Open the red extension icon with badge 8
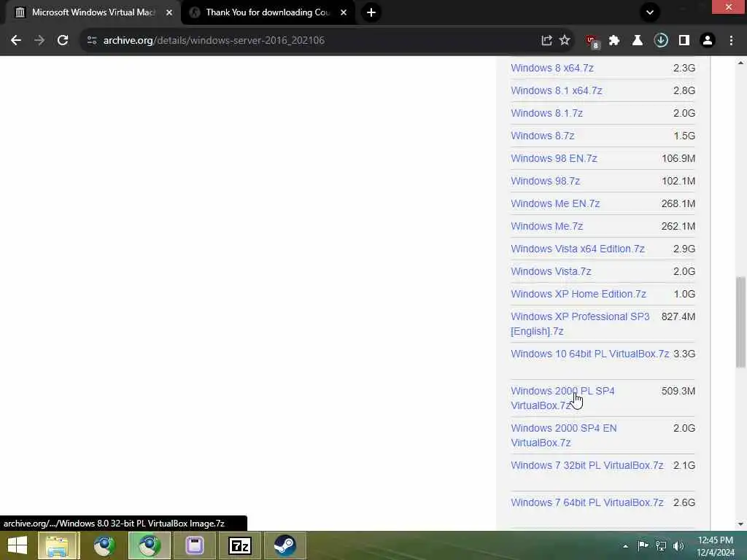Screen dimensions: 747x560 click(x=592, y=42)
